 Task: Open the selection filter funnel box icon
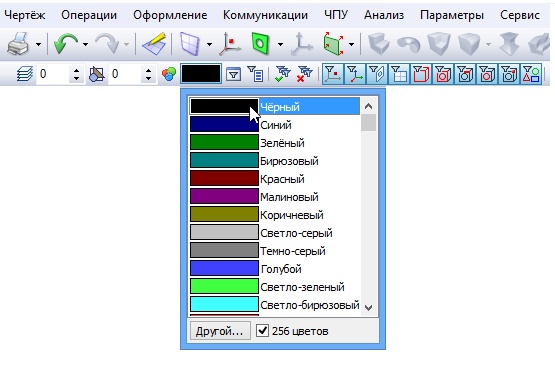(233, 74)
